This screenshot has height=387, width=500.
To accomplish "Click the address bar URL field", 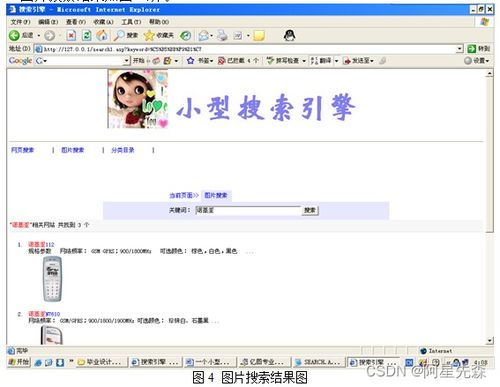I will click(x=249, y=49).
